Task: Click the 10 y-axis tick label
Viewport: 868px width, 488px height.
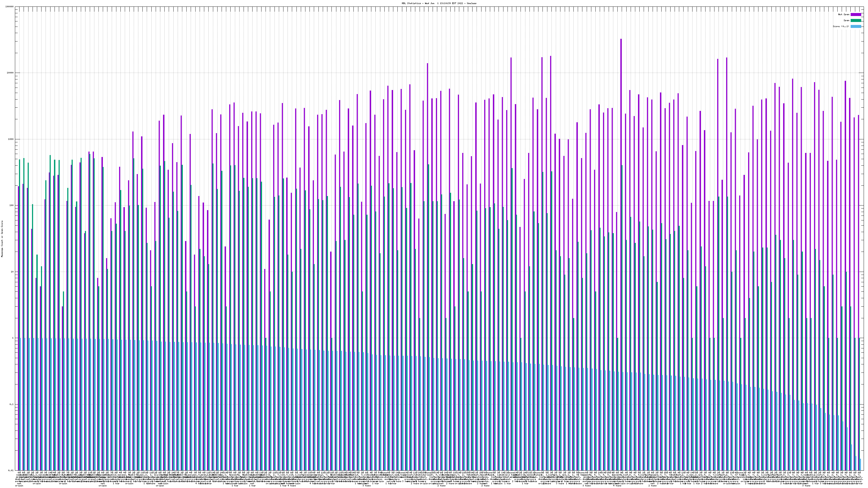Action: (x=12, y=272)
